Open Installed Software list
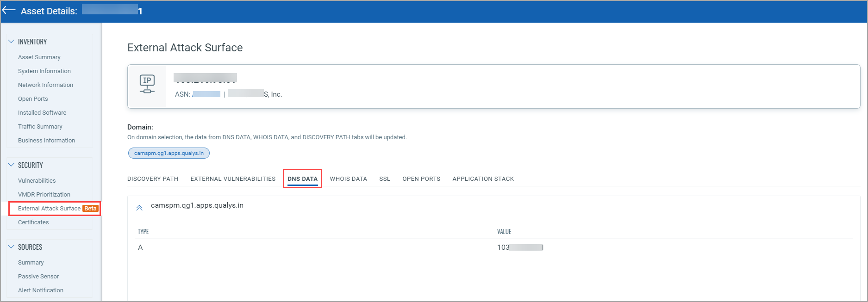 [42, 113]
